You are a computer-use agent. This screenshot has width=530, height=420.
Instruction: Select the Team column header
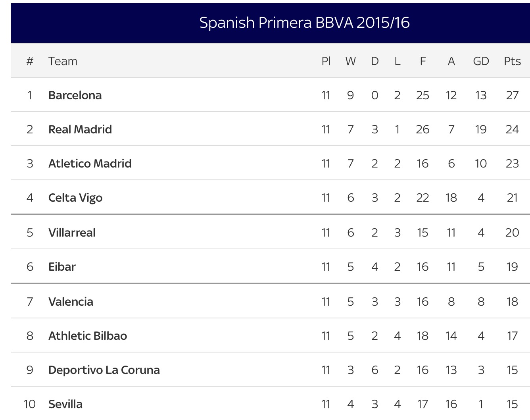63,61
